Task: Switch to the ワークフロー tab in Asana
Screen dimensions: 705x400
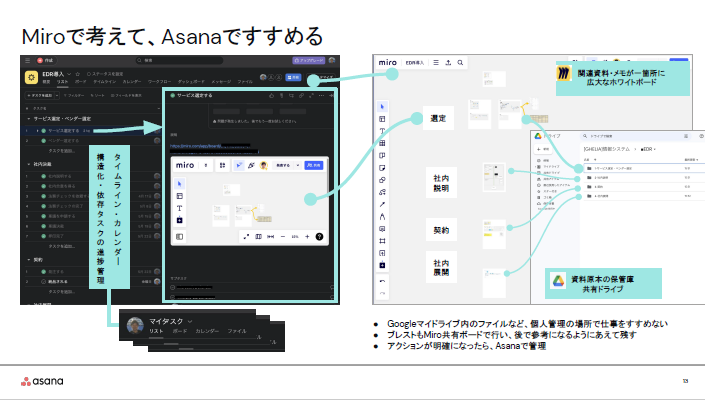Action: (x=160, y=82)
